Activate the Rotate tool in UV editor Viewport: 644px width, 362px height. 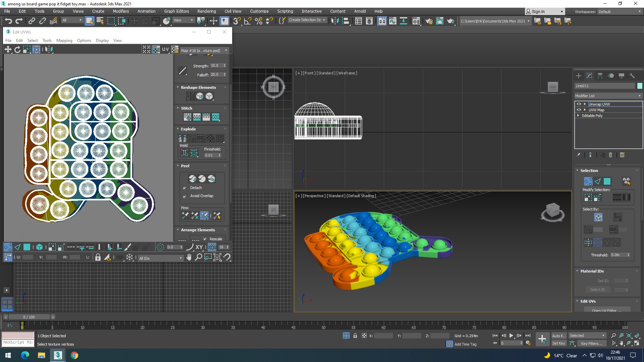click(x=17, y=50)
